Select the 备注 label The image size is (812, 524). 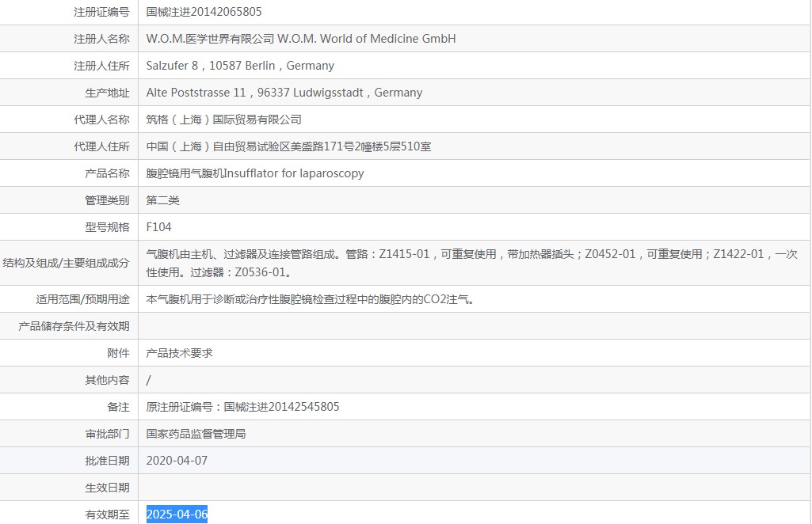[x=118, y=407]
